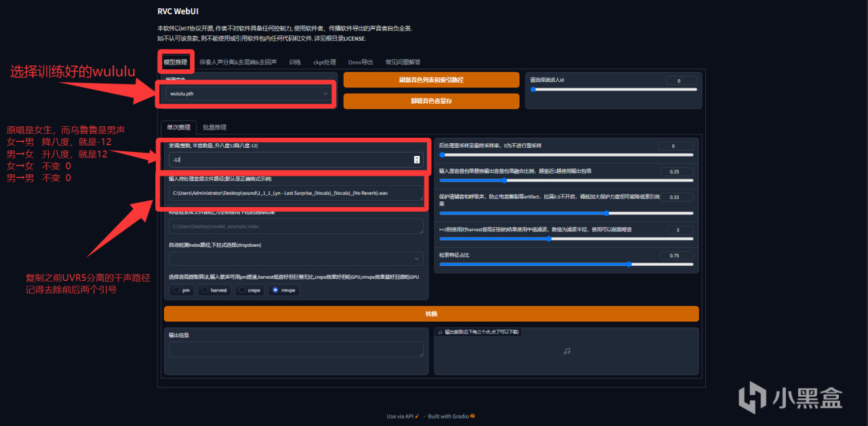Select the 批量推理 sub-tab
This screenshot has width=868, height=426.
point(215,127)
